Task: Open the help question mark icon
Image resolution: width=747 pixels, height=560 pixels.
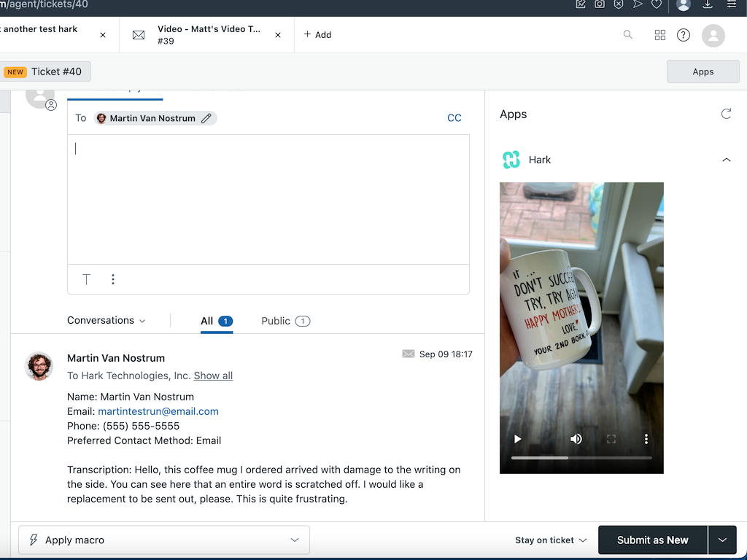Action: click(x=684, y=34)
